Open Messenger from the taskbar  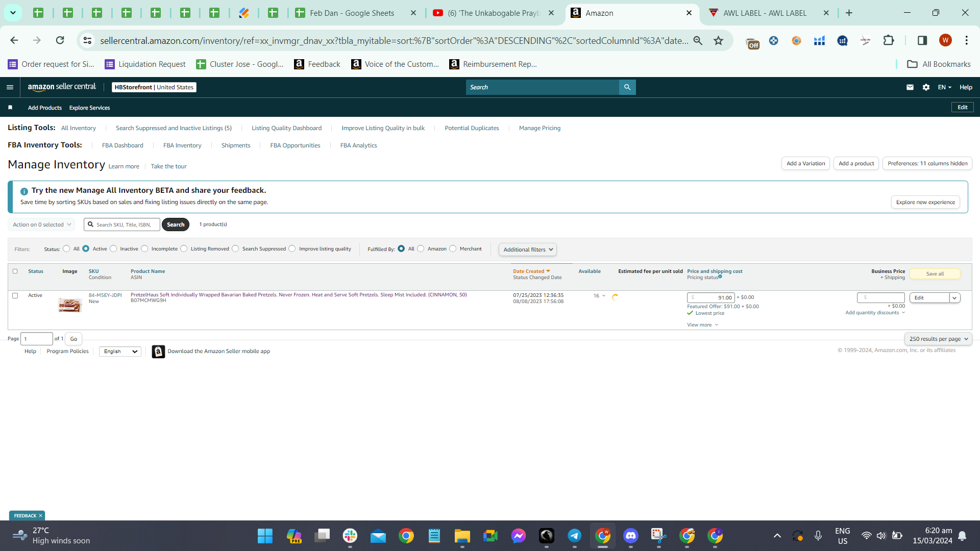(519, 536)
